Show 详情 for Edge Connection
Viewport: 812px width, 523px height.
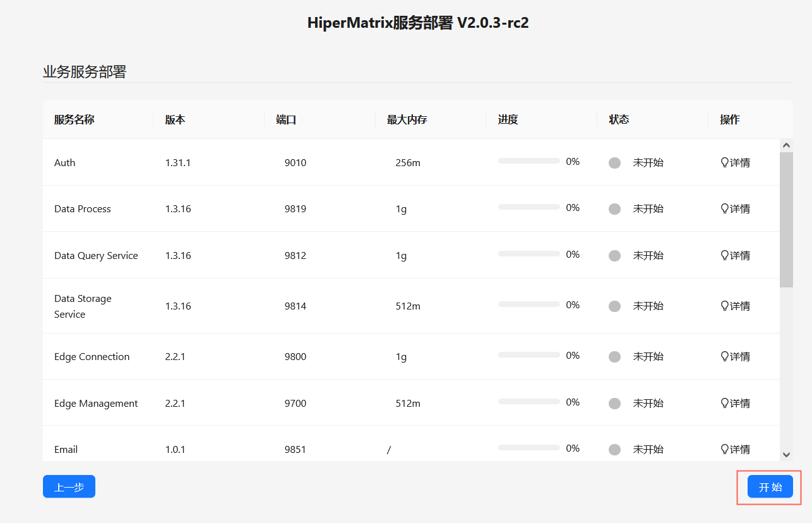tap(736, 356)
